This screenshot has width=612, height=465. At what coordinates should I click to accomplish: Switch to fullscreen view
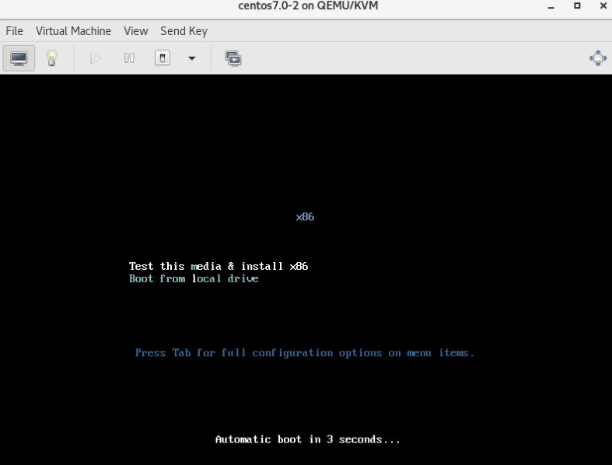(x=598, y=58)
